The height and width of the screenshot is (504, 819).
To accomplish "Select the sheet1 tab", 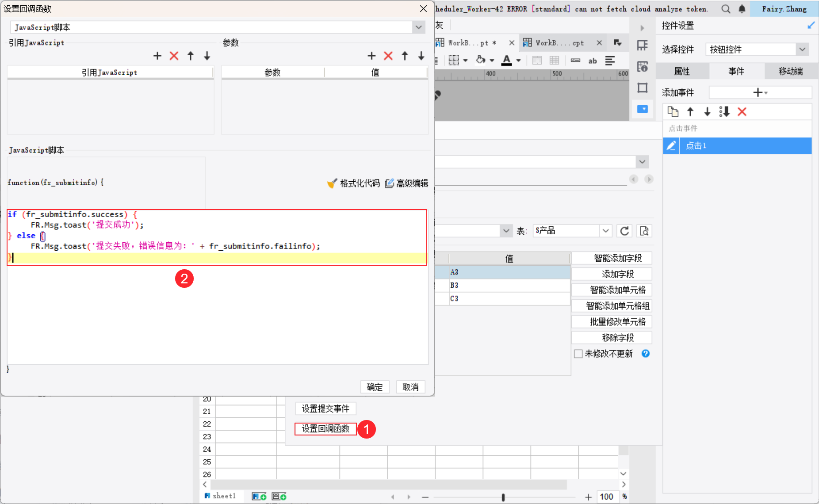I will tap(220, 496).
